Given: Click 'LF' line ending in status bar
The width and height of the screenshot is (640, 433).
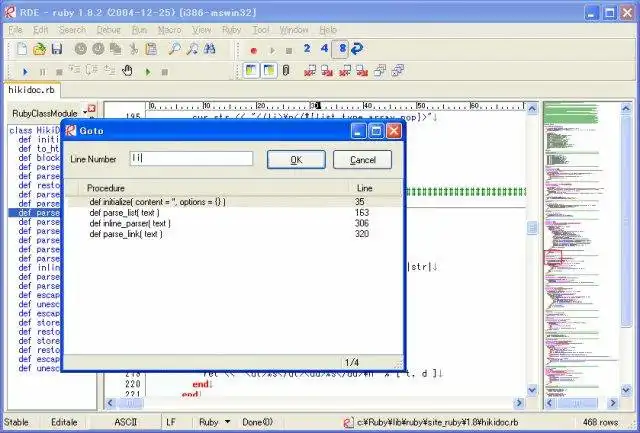Looking at the screenshot, I should [171, 422].
